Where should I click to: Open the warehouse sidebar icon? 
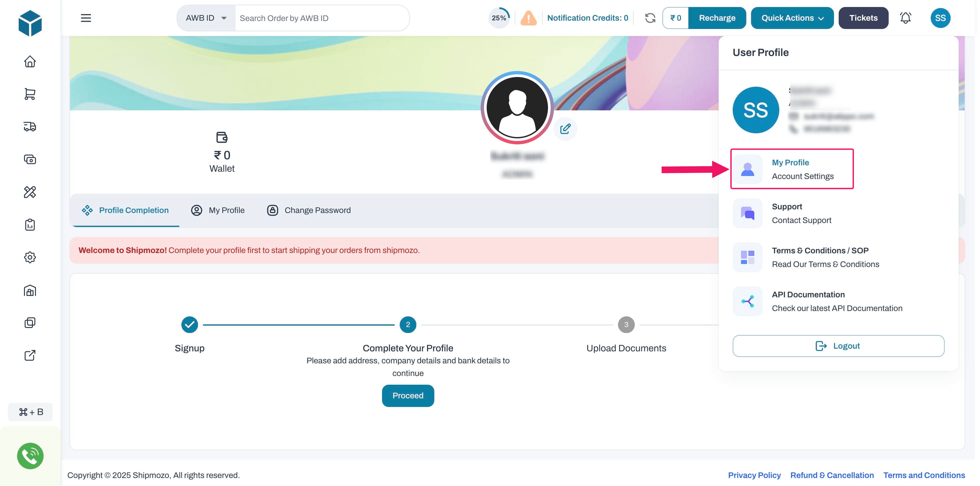pos(30,290)
